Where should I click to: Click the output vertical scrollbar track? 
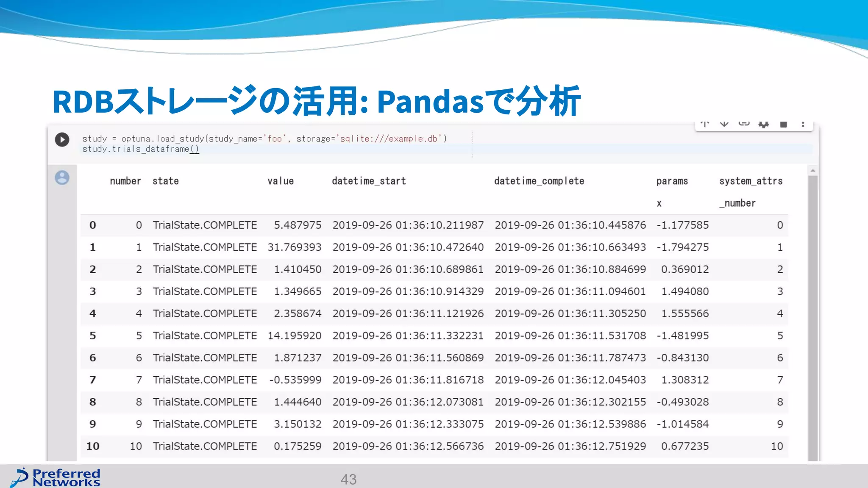click(812, 318)
